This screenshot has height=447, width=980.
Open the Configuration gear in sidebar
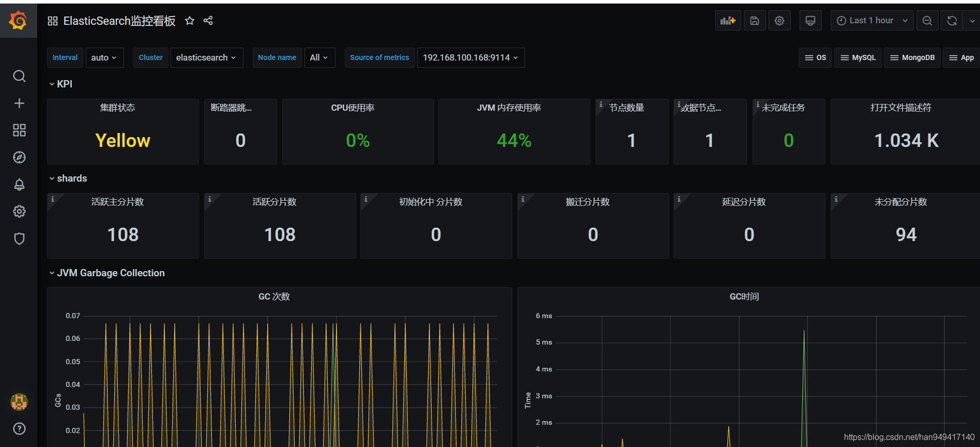[x=19, y=211]
